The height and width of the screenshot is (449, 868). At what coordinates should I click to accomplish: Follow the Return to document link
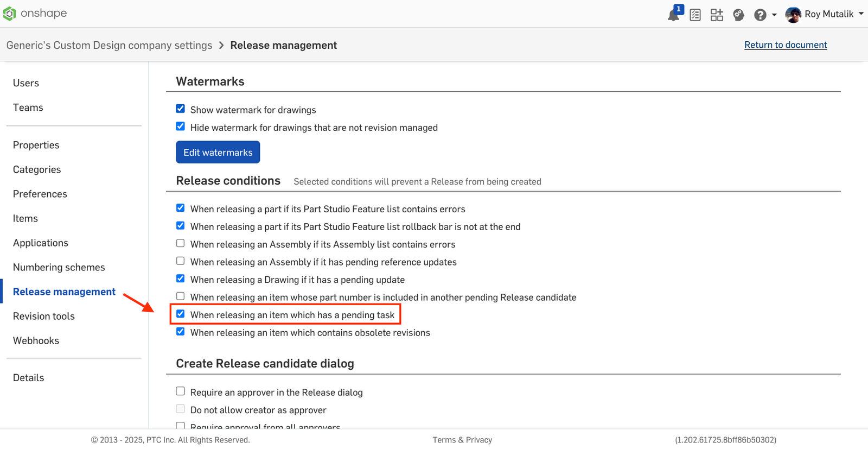[x=785, y=45]
